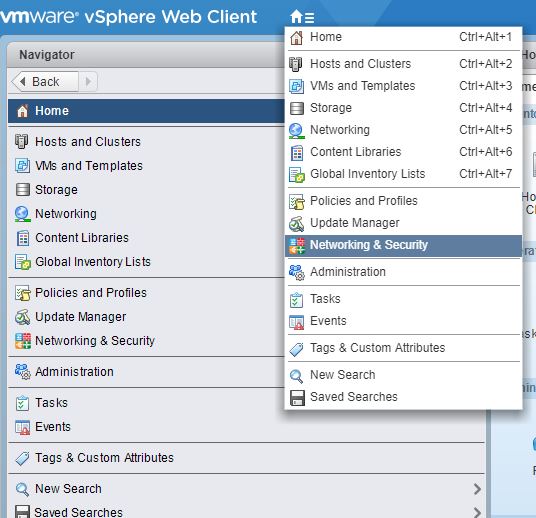Click the Back button in Navigator
This screenshot has height=518, width=536.
pos(45,81)
